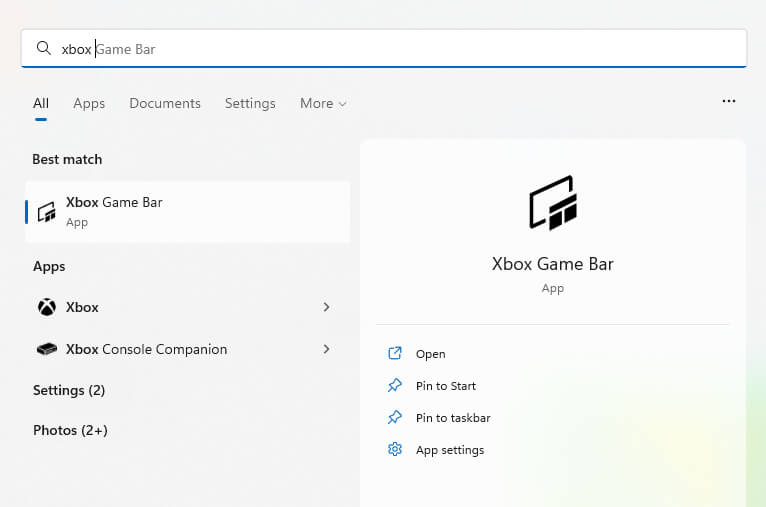
Task: Select the All filter tab
Action: pos(41,103)
